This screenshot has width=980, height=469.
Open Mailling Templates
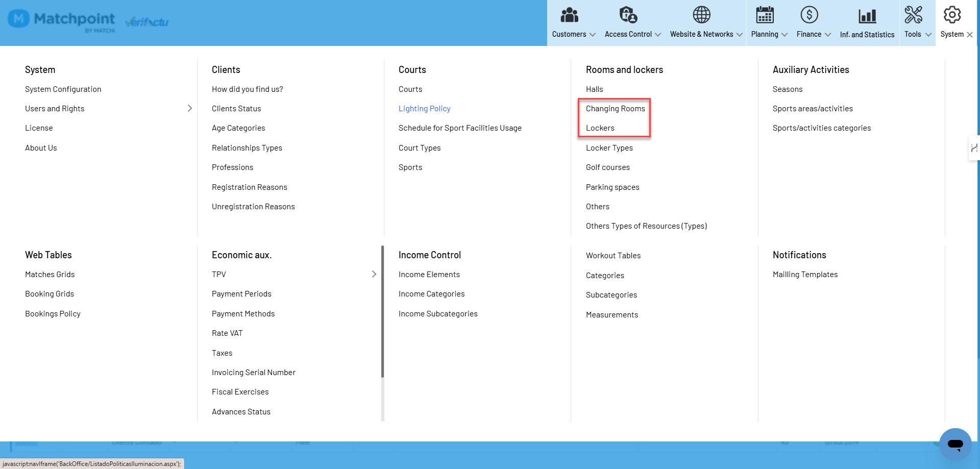click(x=805, y=275)
